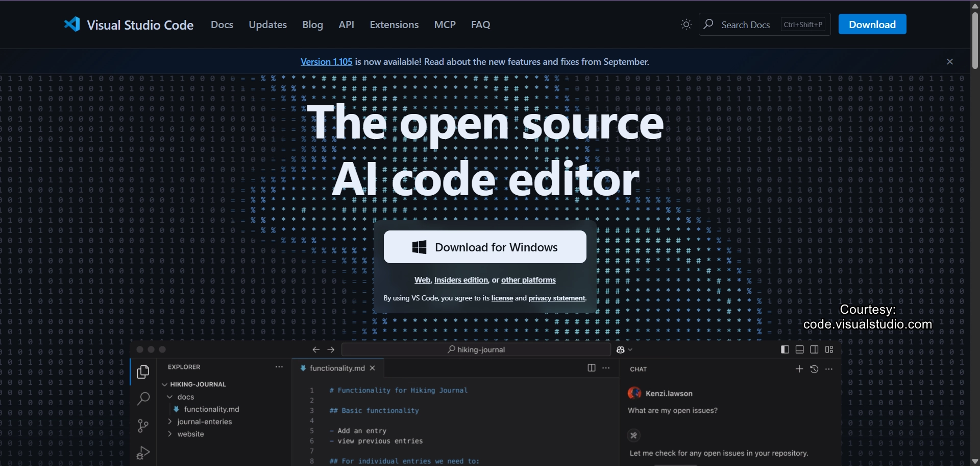Open the Copilot dropdown beside the search bar

[624, 349]
